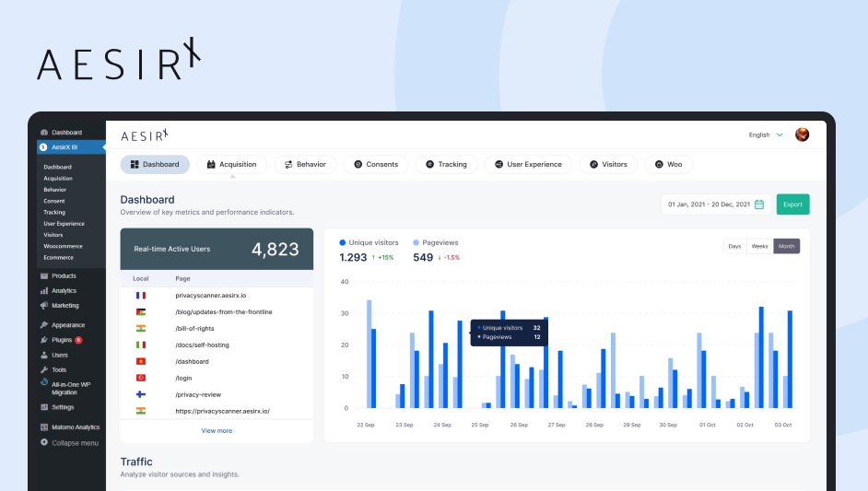Click the Products sidebar icon
This screenshot has width=868, height=491.
[x=43, y=275]
